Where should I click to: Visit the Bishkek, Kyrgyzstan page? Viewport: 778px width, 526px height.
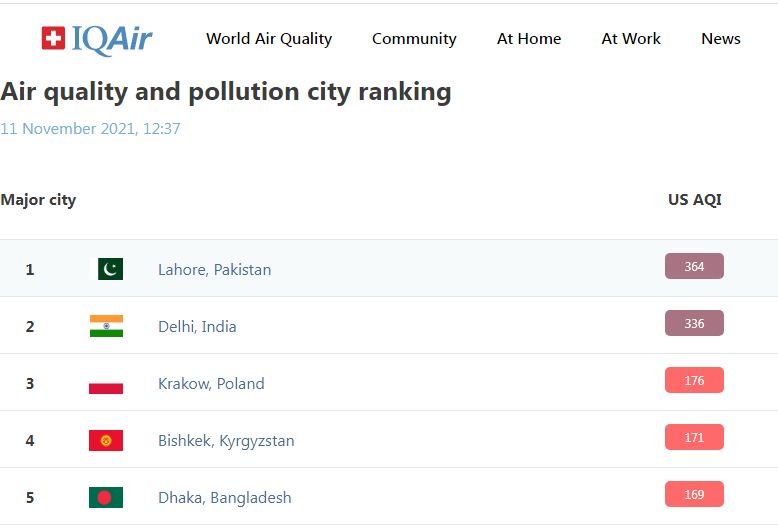226,441
